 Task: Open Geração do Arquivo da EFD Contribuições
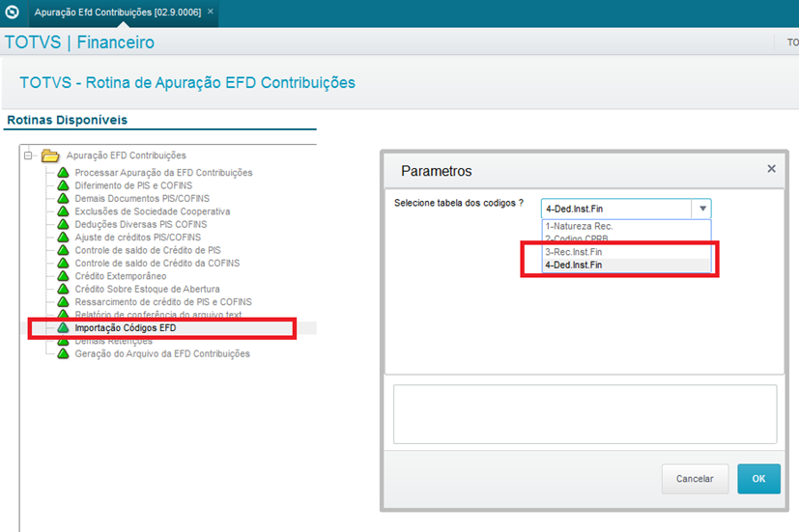(x=162, y=353)
